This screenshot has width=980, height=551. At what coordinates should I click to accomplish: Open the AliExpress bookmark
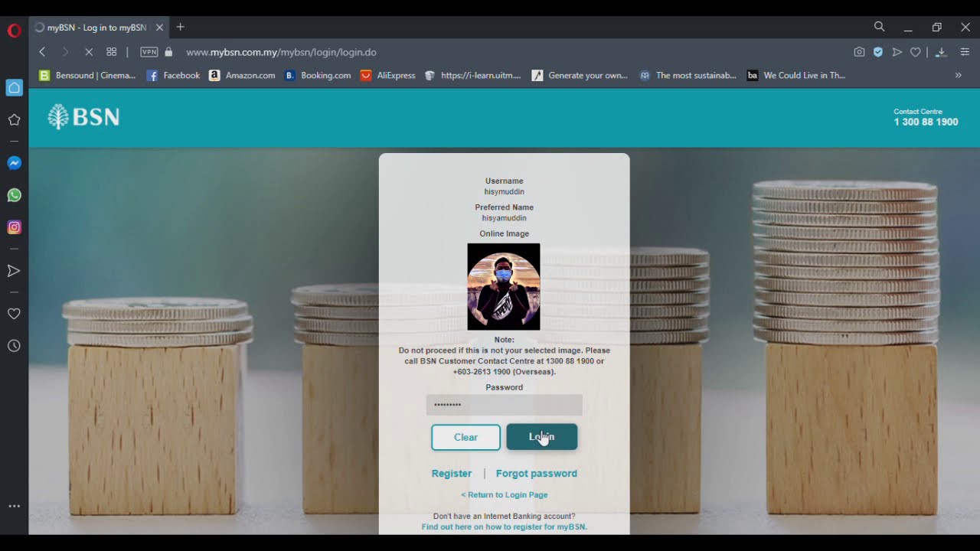[x=388, y=75]
